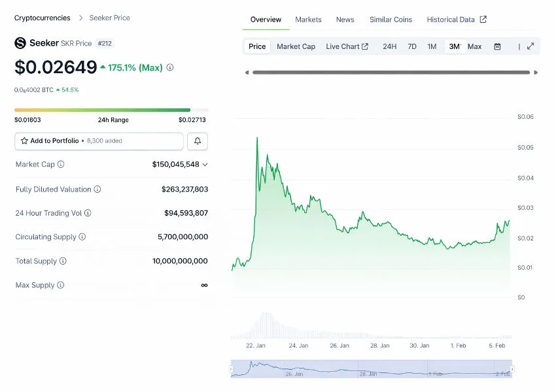556x392 pixels.
Task: Set chart range to 7D
Action: (x=412, y=46)
